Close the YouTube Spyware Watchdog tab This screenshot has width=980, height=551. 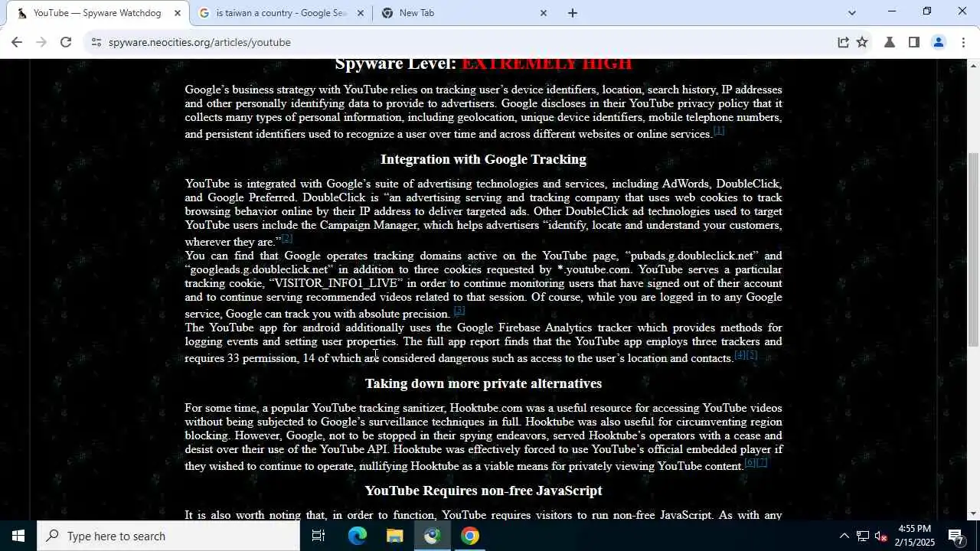pos(177,13)
